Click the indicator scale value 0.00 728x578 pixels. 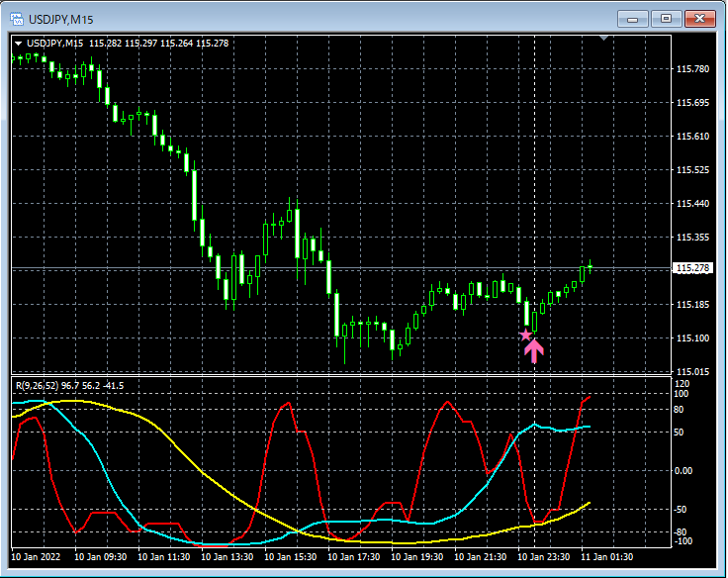683,471
